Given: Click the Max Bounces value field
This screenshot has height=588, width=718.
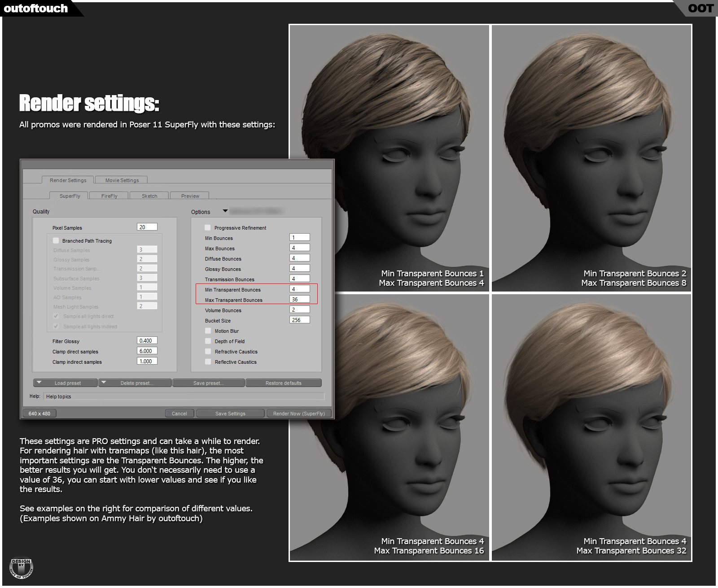Looking at the screenshot, I should pos(300,248).
